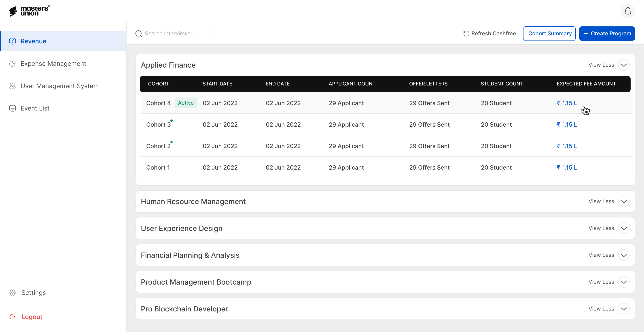
Task: Open the Expense Management menu item
Action: coord(53,64)
